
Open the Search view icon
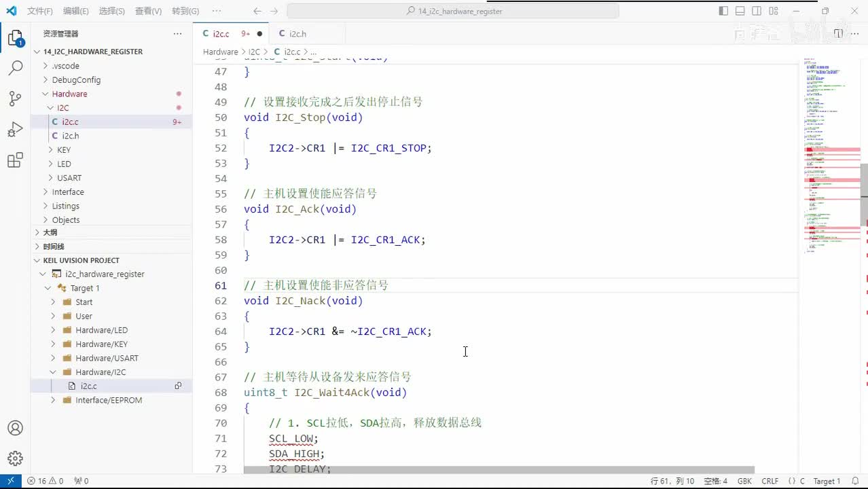[15, 68]
